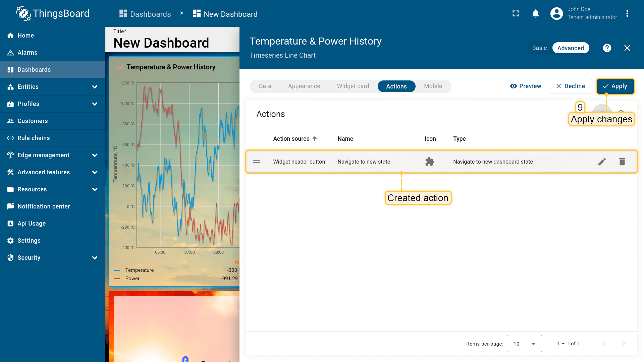Switch to the Appearance tab
This screenshot has width=644, height=362.
click(304, 86)
